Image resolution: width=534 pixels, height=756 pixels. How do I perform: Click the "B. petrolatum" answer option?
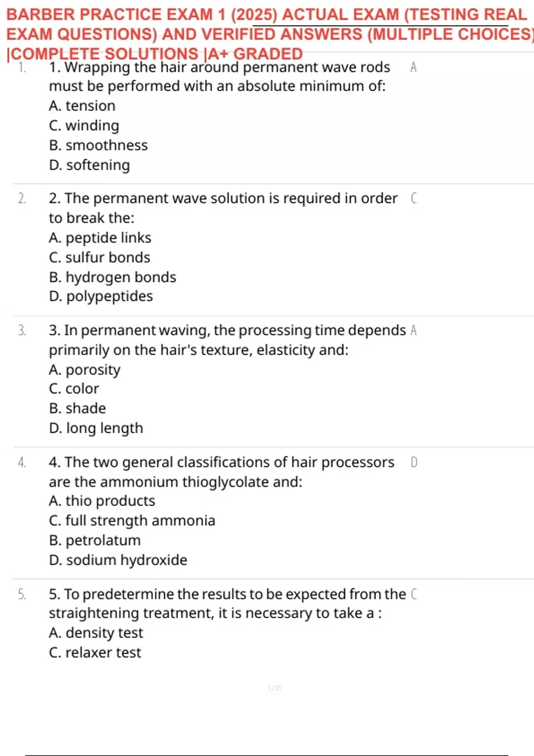tap(95, 540)
